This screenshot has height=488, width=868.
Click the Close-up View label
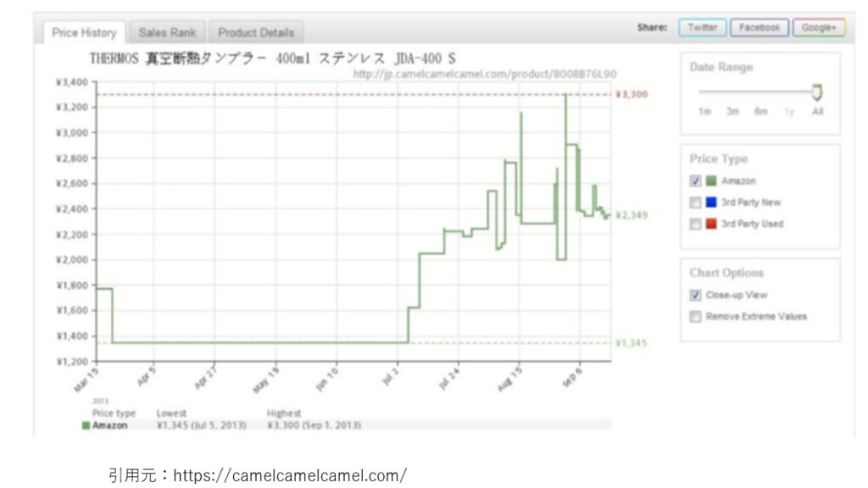pyautogui.click(x=737, y=295)
